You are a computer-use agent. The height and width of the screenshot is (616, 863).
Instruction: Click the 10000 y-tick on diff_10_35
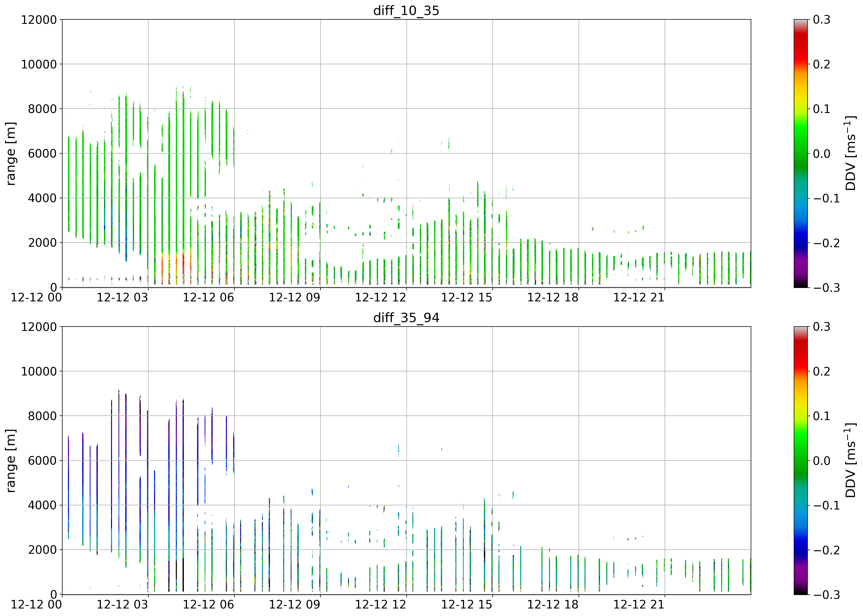point(39,65)
